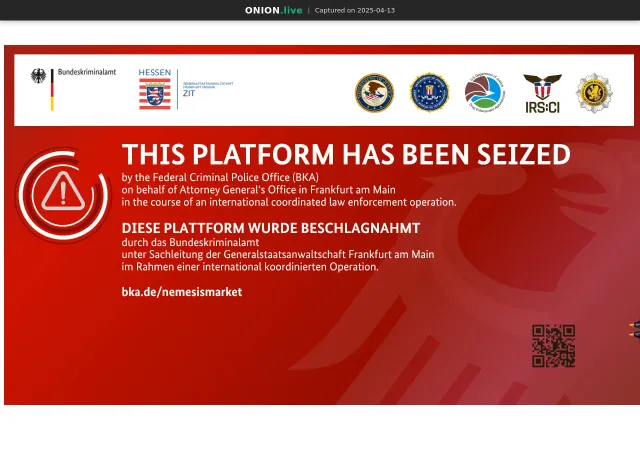This screenshot has width=640, height=450.
Task: Click the ZIT Generalstaatsanwaltschaft logo
Action: 208,89
